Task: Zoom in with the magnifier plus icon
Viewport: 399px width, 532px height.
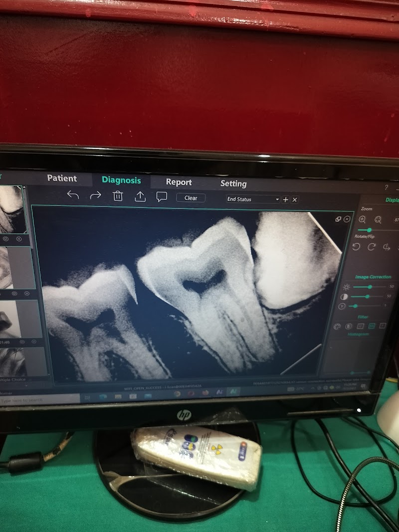Action: click(x=363, y=219)
